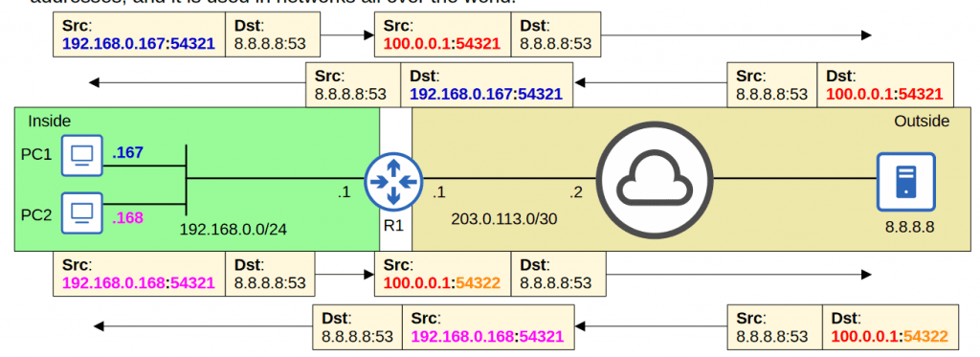Select the 192.168.0.0/24 subnet label
Viewport: 980px width, 357px height.
coord(234,230)
